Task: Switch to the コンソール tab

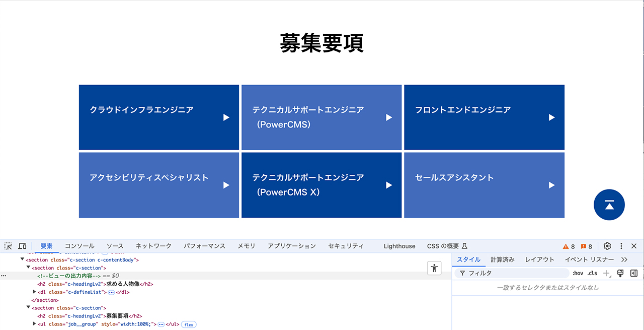Action: pyautogui.click(x=79, y=246)
